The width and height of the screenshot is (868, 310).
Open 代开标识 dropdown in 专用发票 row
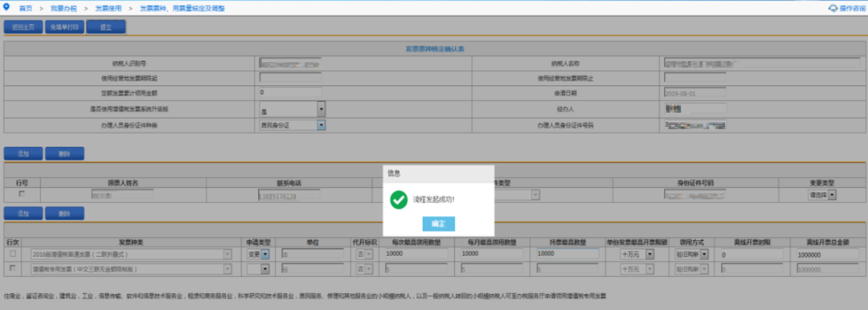[x=364, y=268]
